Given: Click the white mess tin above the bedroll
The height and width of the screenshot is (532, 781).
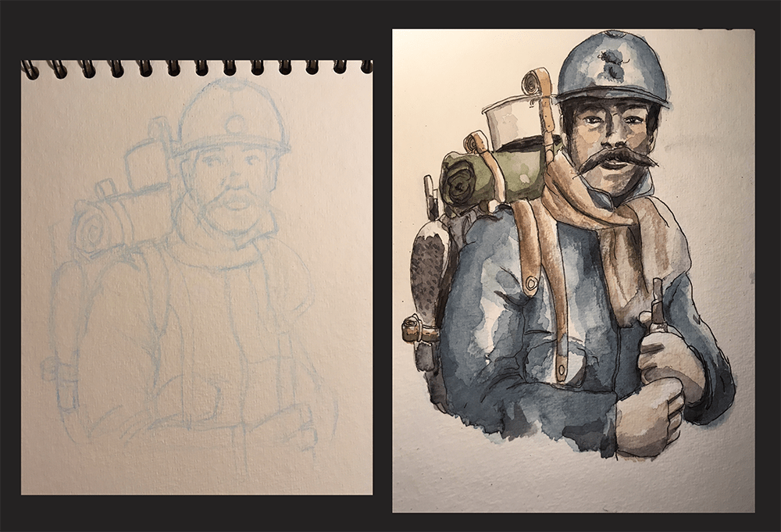Looking at the screenshot, I should pos(508,125).
